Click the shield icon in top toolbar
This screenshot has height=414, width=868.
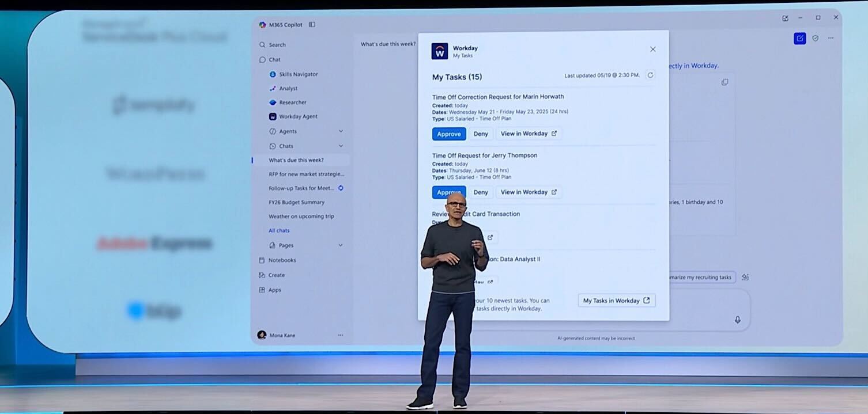[815, 38]
